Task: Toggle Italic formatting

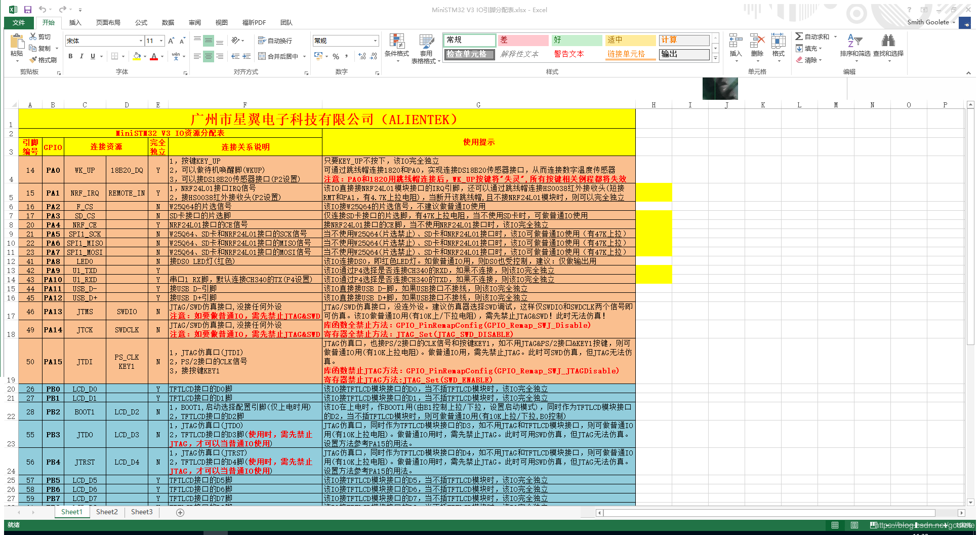Action: pos(81,56)
